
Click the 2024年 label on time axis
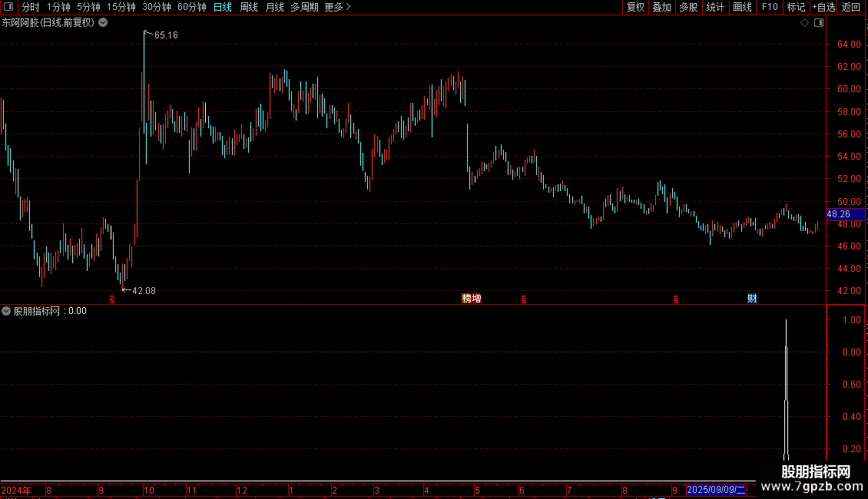click(16, 490)
